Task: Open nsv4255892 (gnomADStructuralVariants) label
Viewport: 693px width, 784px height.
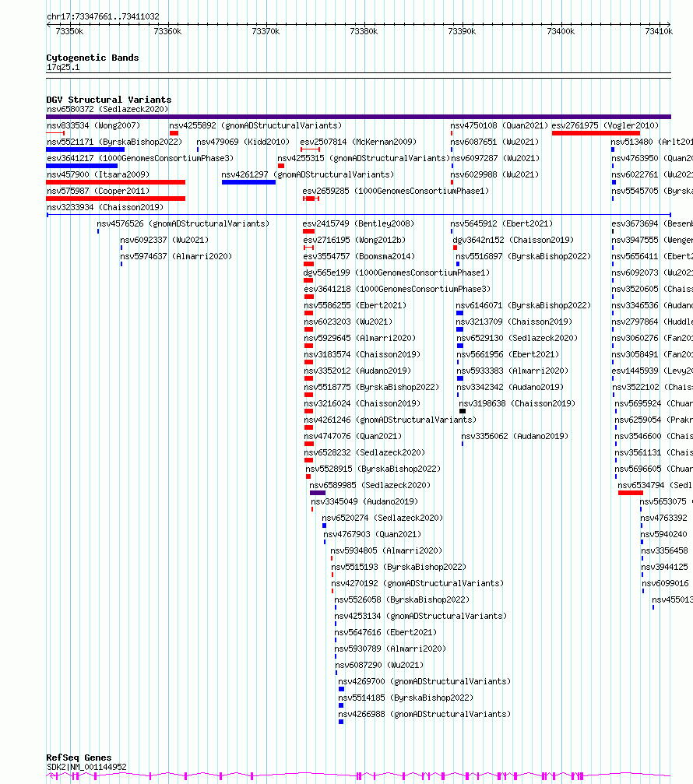Action: click(255, 125)
